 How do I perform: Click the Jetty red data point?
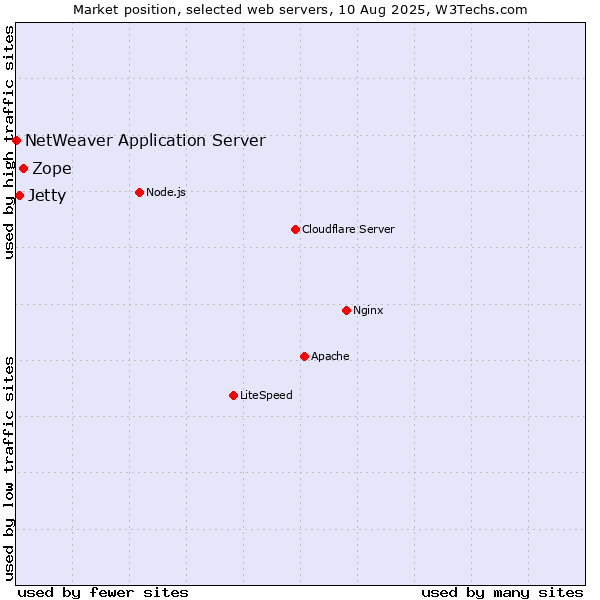[20, 196]
